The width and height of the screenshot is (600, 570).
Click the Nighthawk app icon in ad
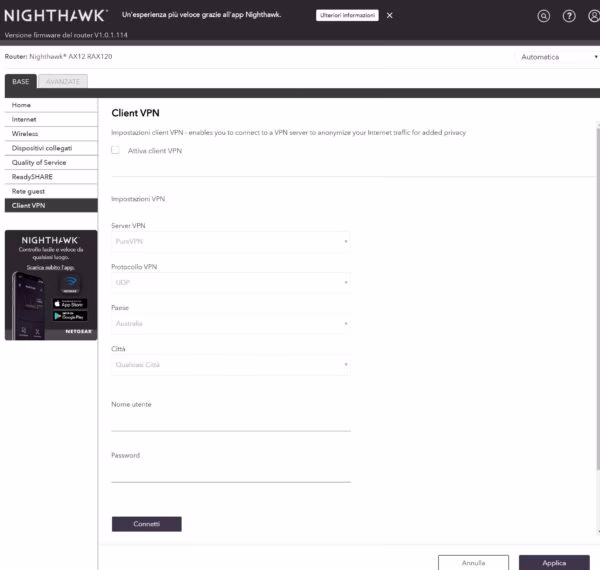pos(70,284)
